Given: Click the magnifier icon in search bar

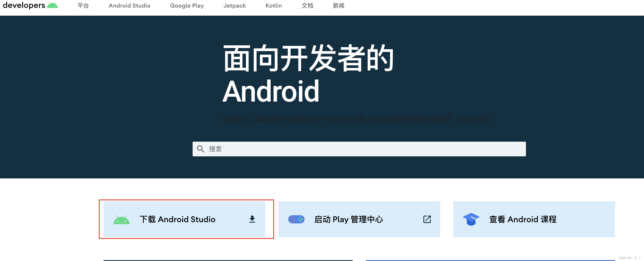Looking at the screenshot, I should coord(201,149).
